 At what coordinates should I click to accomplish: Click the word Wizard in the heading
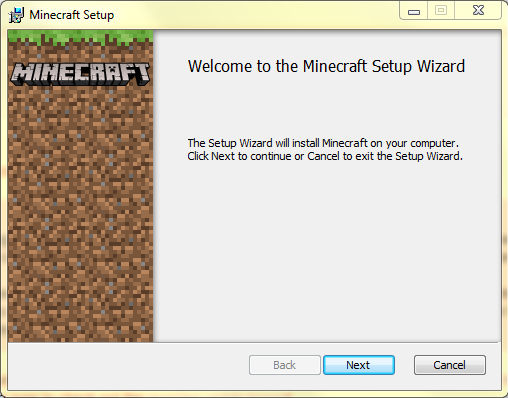(441, 66)
